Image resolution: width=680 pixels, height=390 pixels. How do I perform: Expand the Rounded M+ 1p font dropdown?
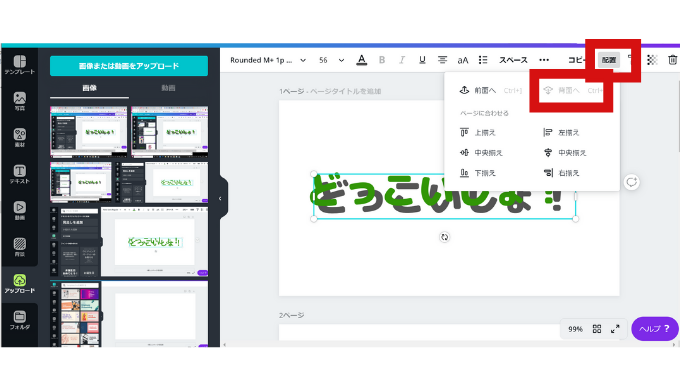click(268, 60)
